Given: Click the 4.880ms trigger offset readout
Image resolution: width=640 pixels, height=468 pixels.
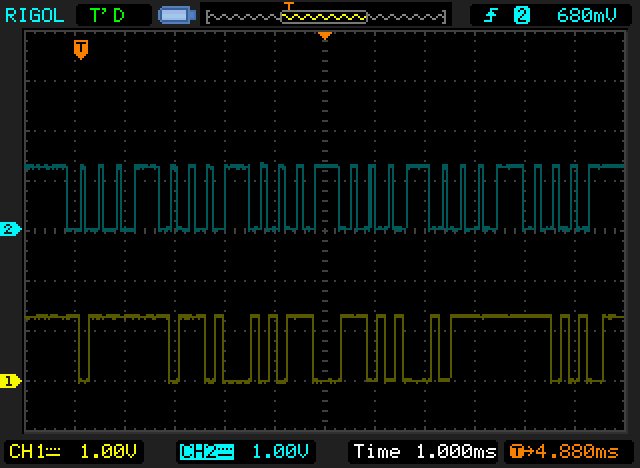Looking at the screenshot, I should pos(564,452).
